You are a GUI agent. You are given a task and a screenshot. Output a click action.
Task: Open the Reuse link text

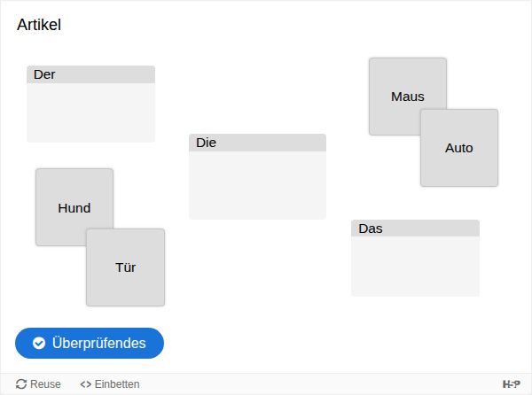(x=45, y=384)
